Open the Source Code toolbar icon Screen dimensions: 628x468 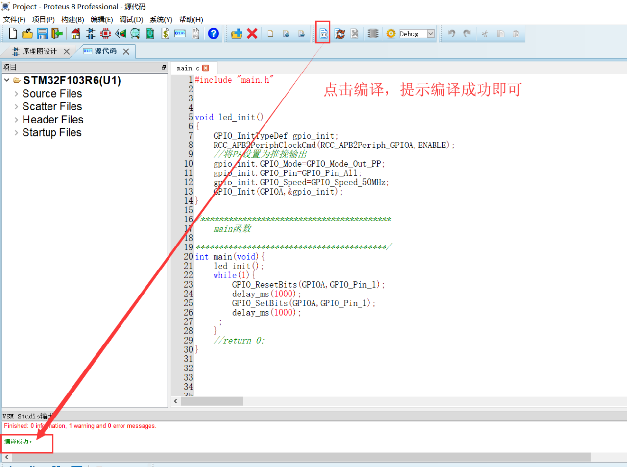180,34
